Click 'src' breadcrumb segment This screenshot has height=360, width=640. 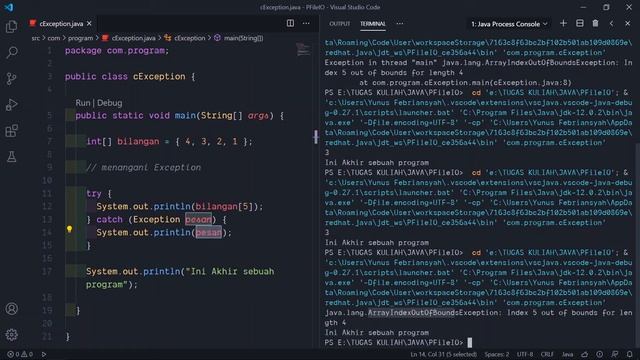[x=36, y=38]
